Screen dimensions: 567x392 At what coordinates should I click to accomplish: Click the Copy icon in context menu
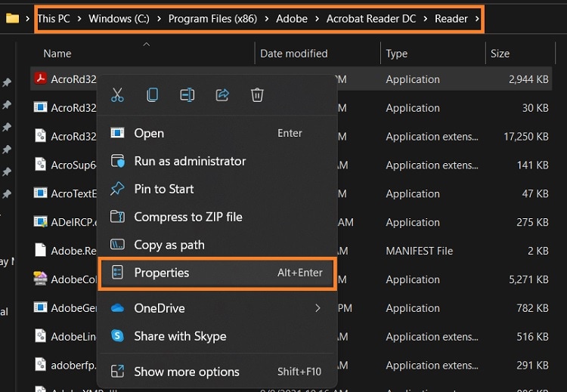pyautogui.click(x=153, y=95)
